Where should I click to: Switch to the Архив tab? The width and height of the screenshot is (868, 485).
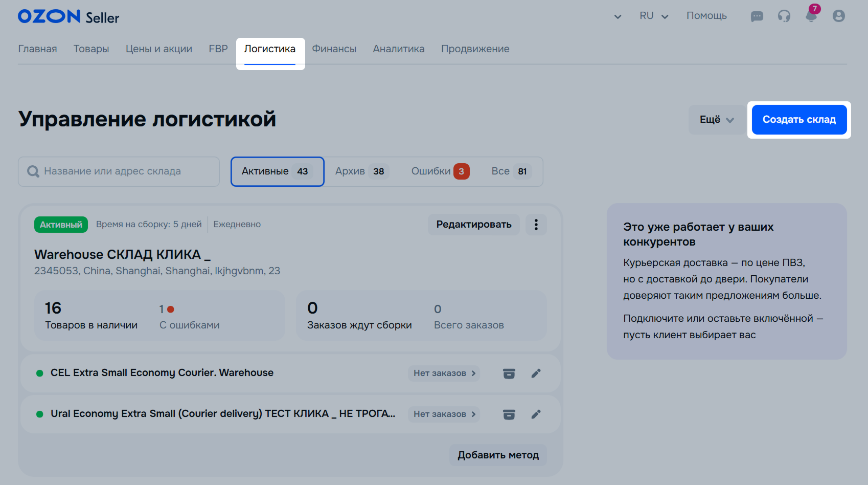point(361,171)
